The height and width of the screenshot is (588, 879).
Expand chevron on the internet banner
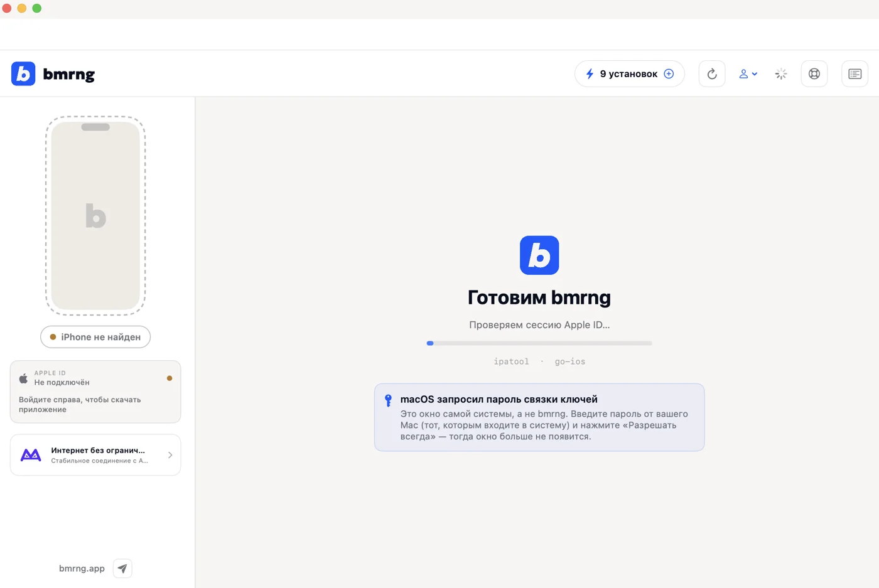tap(170, 455)
